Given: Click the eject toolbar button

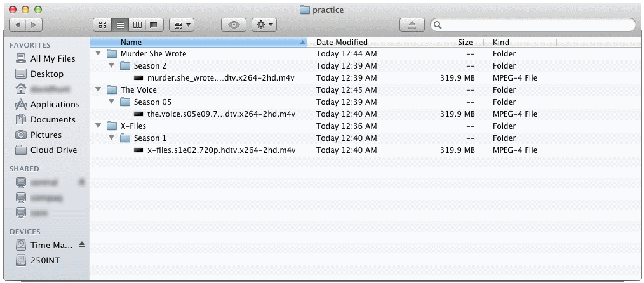Looking at the screenshot, I should click(x=412, y=25).
